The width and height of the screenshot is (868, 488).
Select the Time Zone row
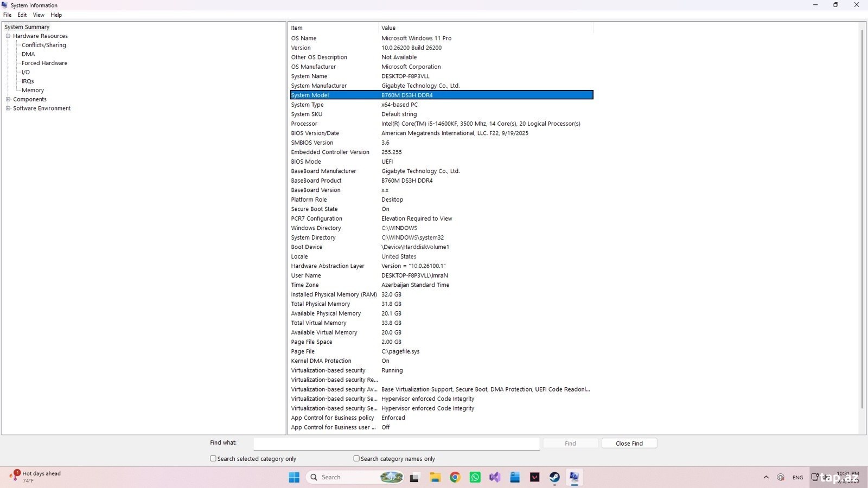click(442, 285)
